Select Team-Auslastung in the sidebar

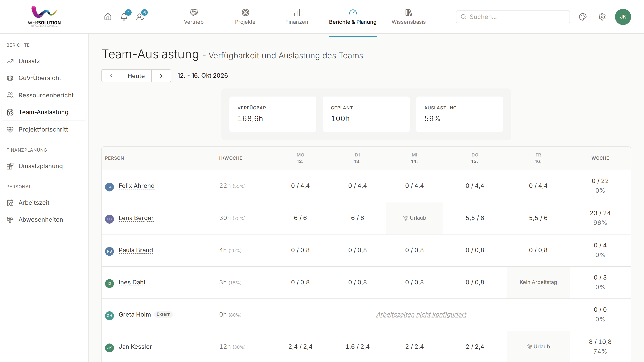[x=44, y=112]
